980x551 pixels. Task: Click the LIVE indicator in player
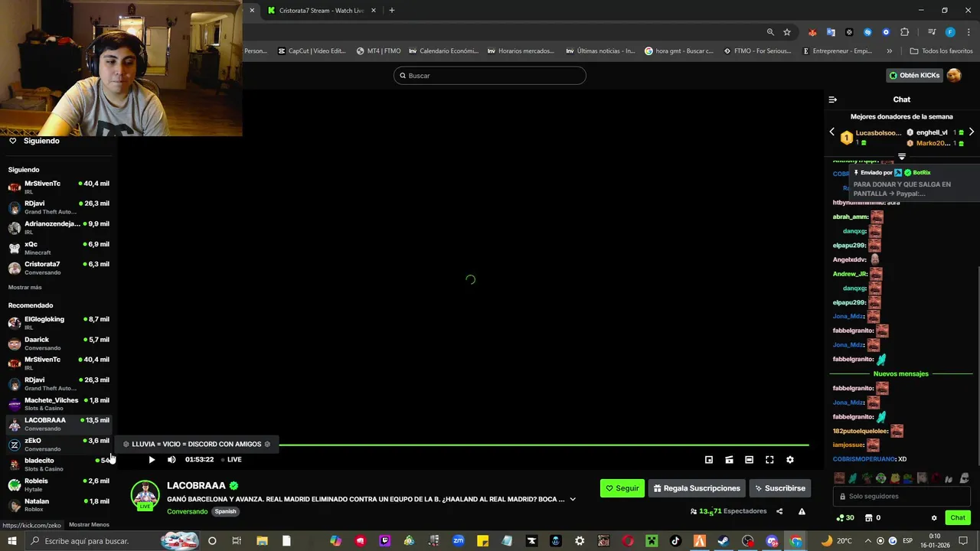(231, 459)
